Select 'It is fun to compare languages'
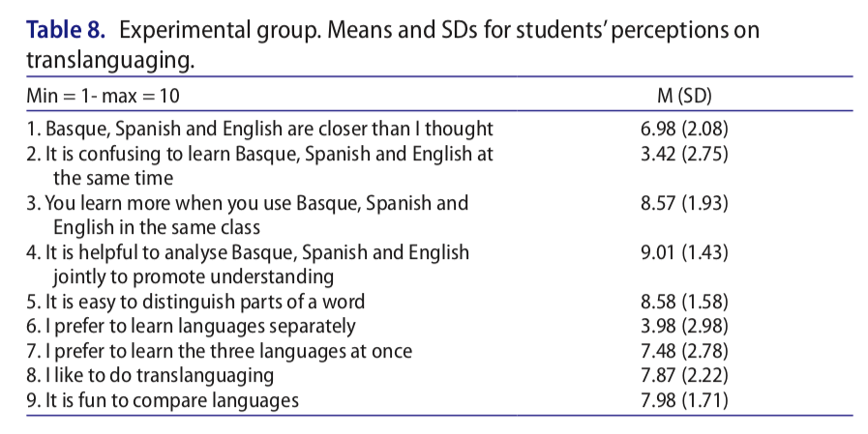Image resolution: width=868 pixels, height=434 pixels. (x=160, y=400)
